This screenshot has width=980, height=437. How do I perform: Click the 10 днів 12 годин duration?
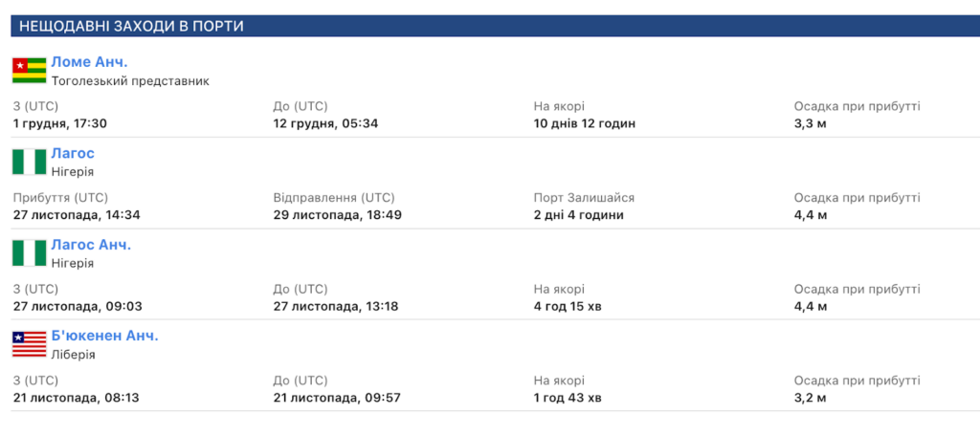tap(585, 123)
